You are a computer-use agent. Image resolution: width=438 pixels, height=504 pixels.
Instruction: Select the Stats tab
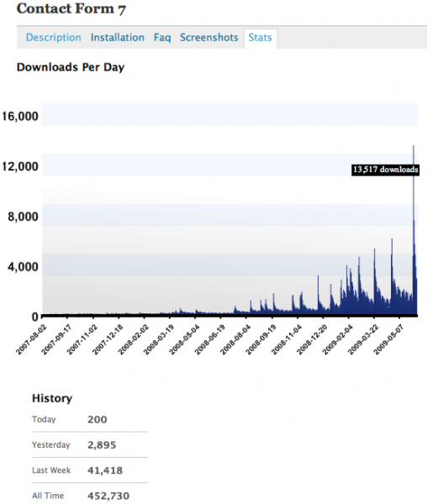pyautogui.click(x=260, y=38)
